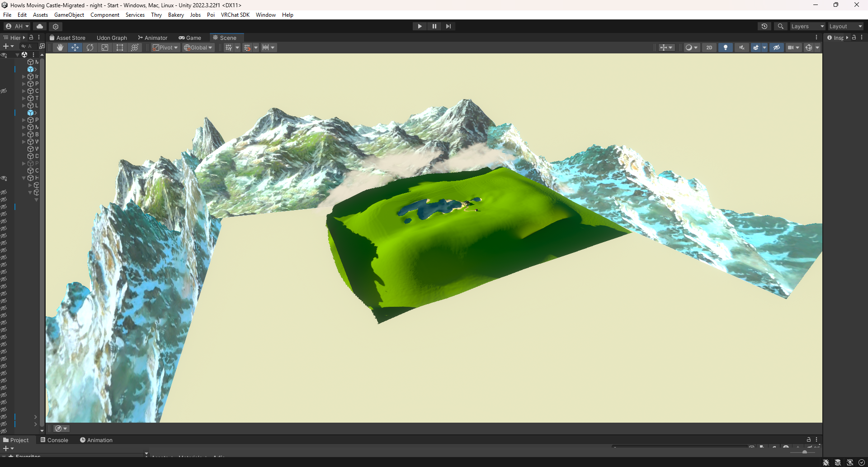
Task: Click the scene visibility header icon in Hierarchy
Action: coord(4,55)
